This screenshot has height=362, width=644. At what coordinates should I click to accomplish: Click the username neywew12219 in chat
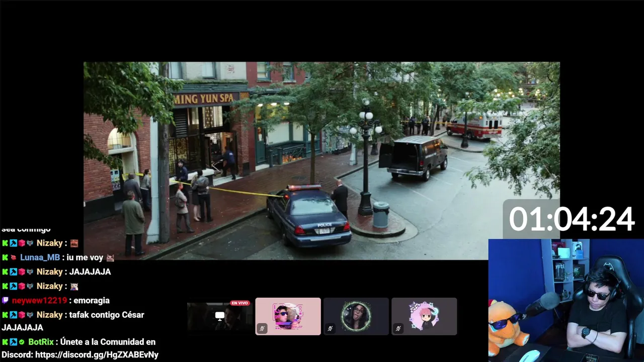pyautogui.click(x=39, y=300)
